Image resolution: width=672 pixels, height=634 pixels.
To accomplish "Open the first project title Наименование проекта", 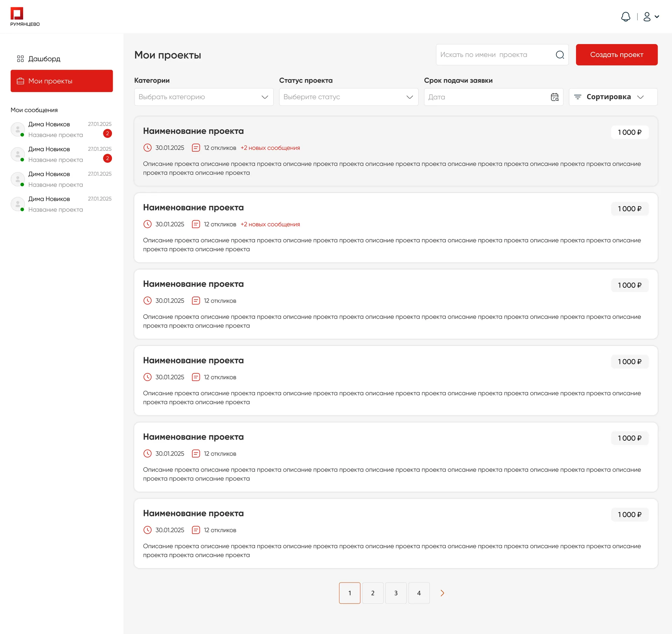I will (193, 131).
